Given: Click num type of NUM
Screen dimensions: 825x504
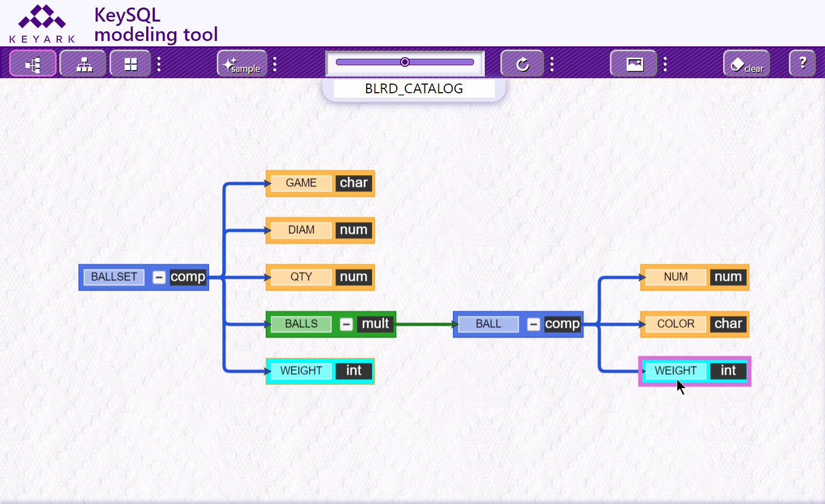Looking at the screenshot, I should (728, 277).
